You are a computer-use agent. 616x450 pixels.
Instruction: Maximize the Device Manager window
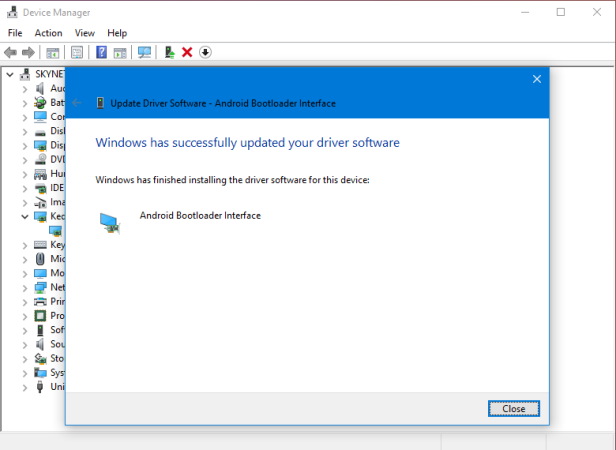(x=561, y=12)
